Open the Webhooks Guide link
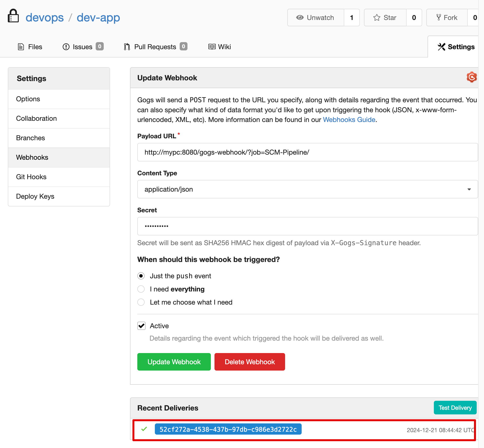Image resolution: width=484 pixels, height=448 pixels. (349, 120)
